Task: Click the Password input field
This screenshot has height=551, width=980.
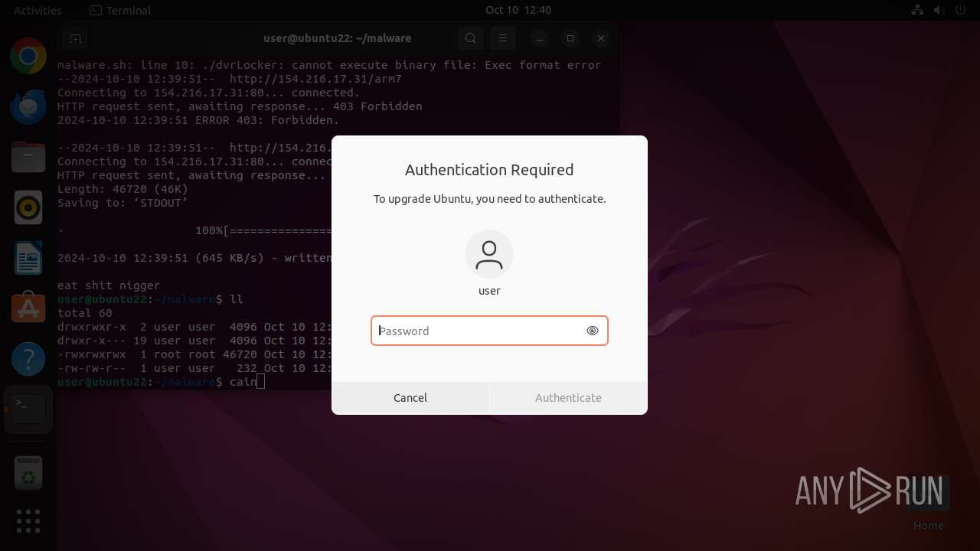Action: 489,331
